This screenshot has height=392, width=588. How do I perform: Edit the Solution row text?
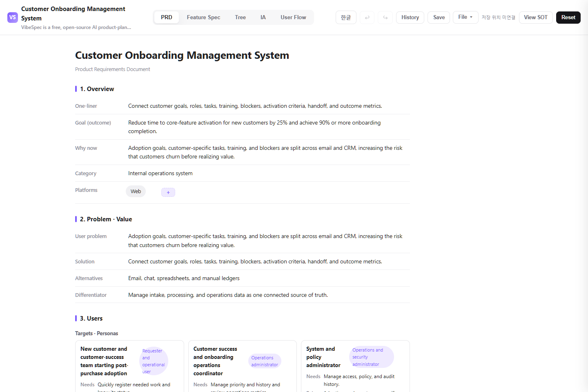255,262
